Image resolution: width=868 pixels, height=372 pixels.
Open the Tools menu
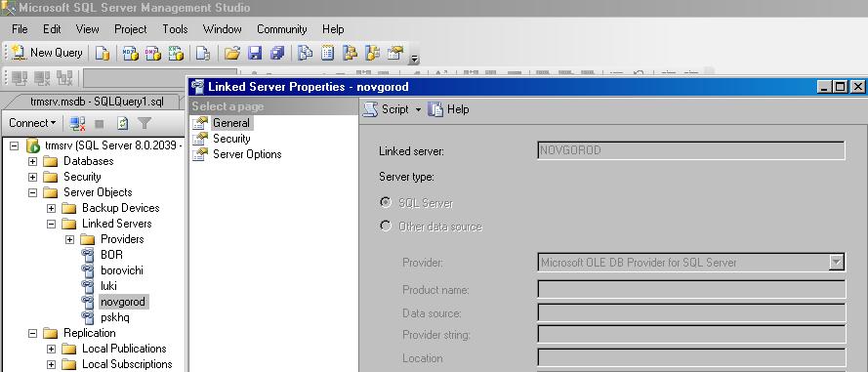(175, 29)
